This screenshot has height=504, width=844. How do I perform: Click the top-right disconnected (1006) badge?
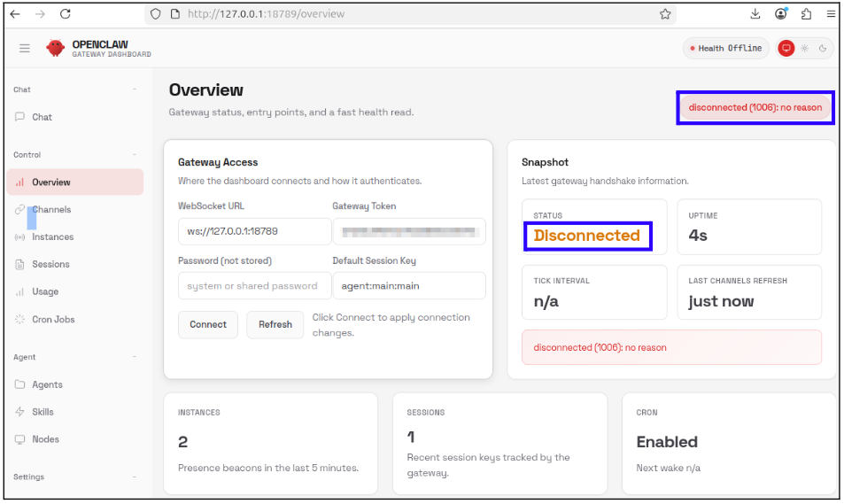[755, 108]
